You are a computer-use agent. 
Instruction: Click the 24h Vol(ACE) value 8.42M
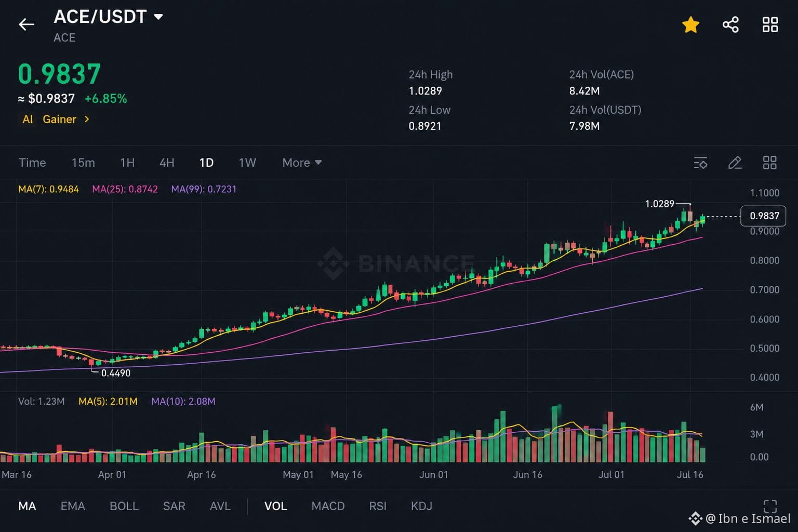click(584, 91)
